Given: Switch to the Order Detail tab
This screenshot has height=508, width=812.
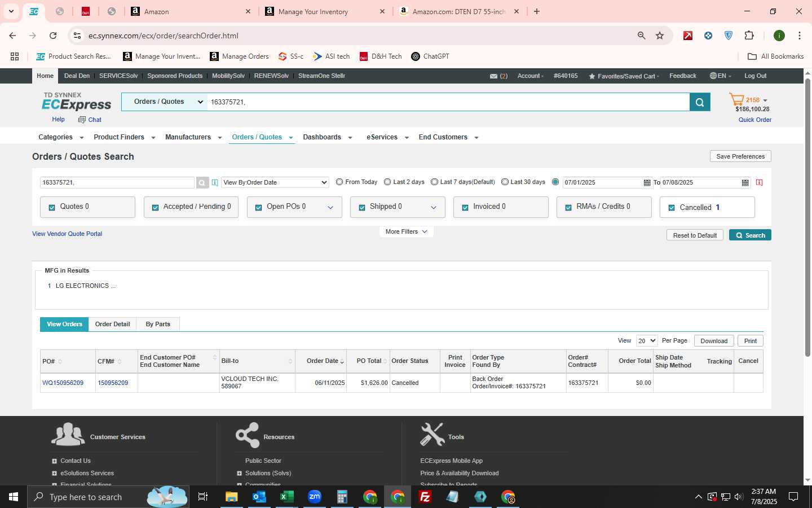Looking at the screenshot, I should coord(112,324).
